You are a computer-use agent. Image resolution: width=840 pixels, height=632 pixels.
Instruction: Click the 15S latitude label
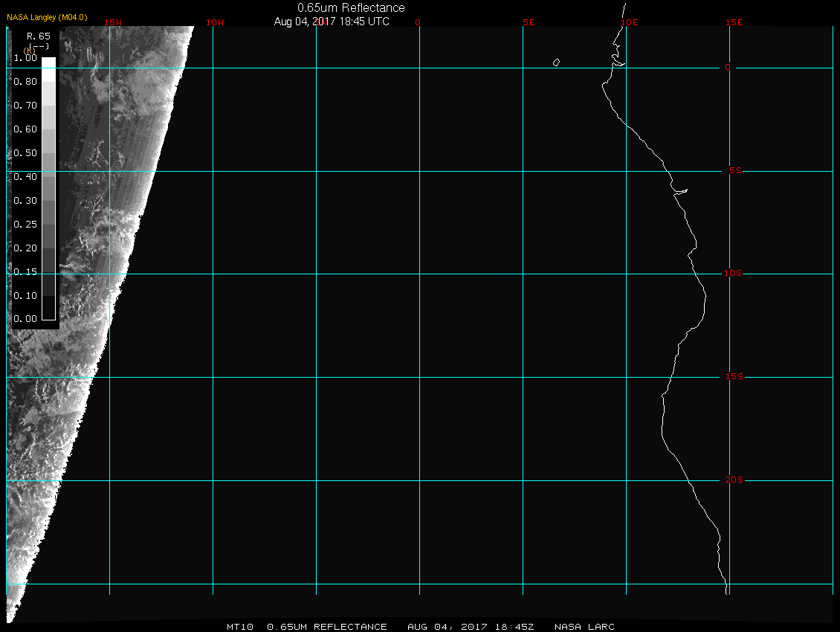pos(733,377)
